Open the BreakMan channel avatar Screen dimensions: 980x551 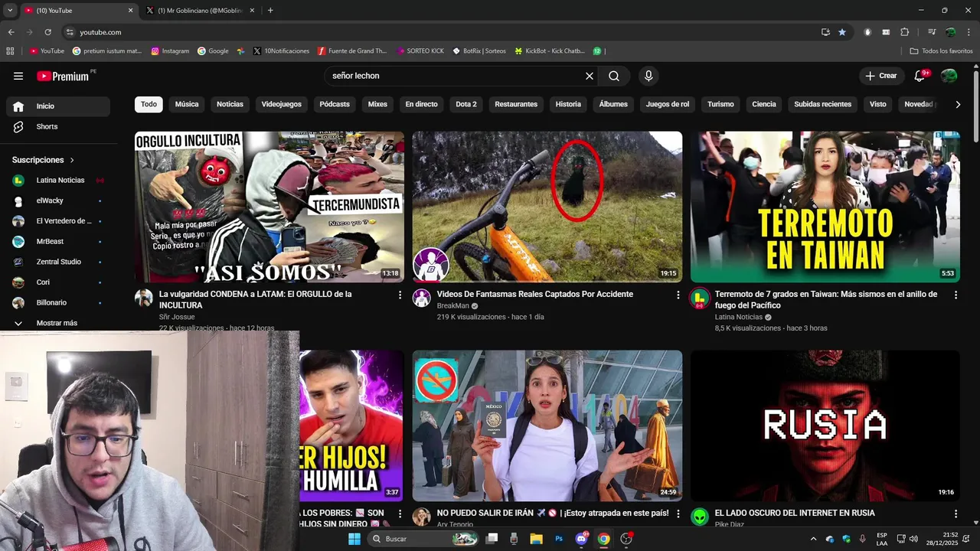[422, 298]
